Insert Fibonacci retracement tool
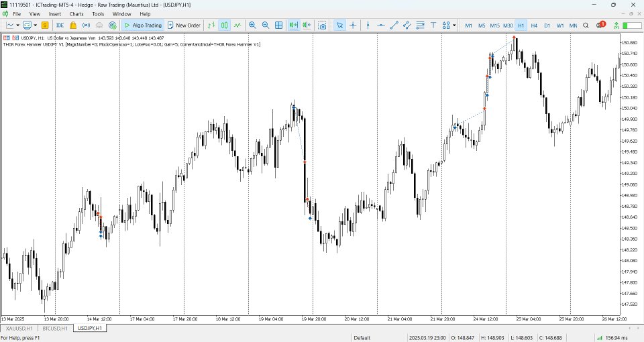644x342 pixels. [x=420, y=25]
